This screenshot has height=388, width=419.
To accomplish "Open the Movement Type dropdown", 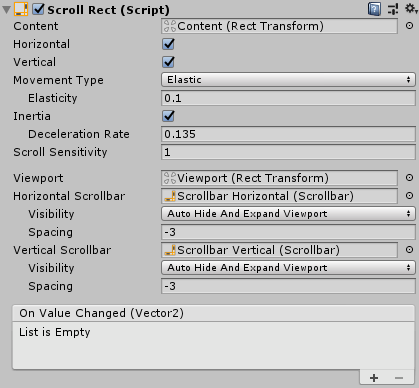I will tap(288, 80).
